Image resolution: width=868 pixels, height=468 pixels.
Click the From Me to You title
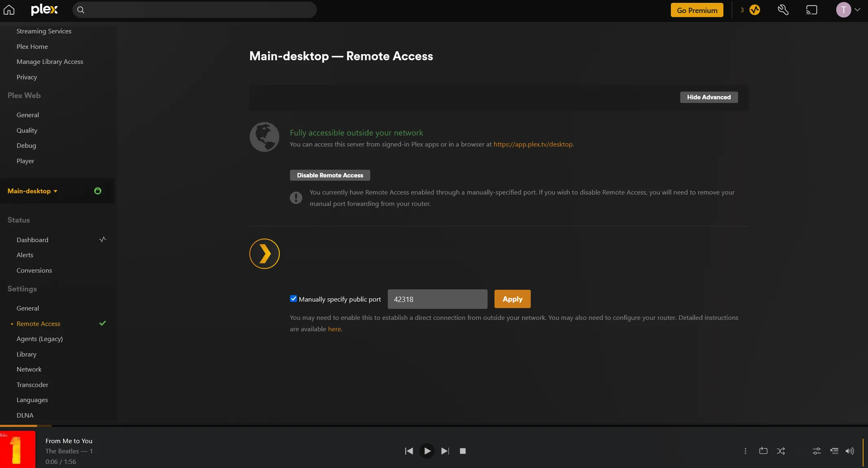point(69,441)
